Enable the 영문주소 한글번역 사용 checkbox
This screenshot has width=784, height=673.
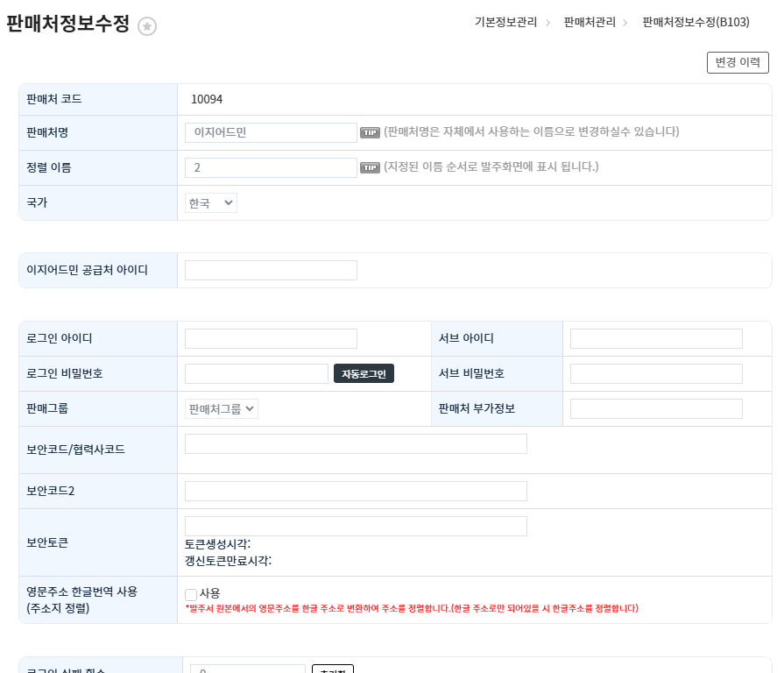click(191, 594)
